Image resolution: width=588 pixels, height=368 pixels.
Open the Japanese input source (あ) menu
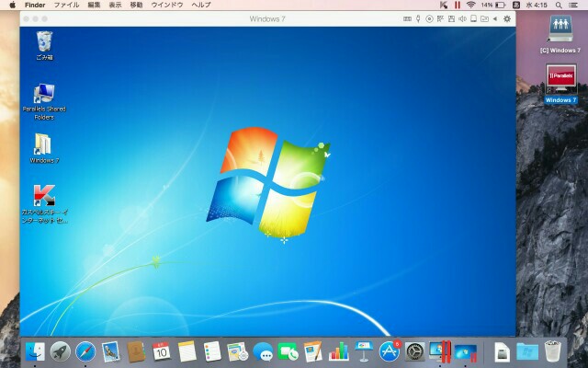(516, 5)
